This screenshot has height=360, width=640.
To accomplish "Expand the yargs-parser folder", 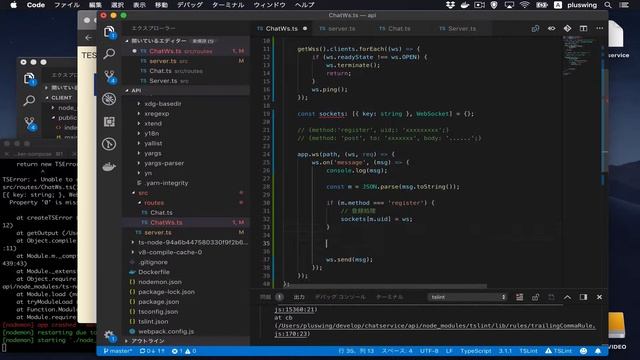I will tap(164, 163).
